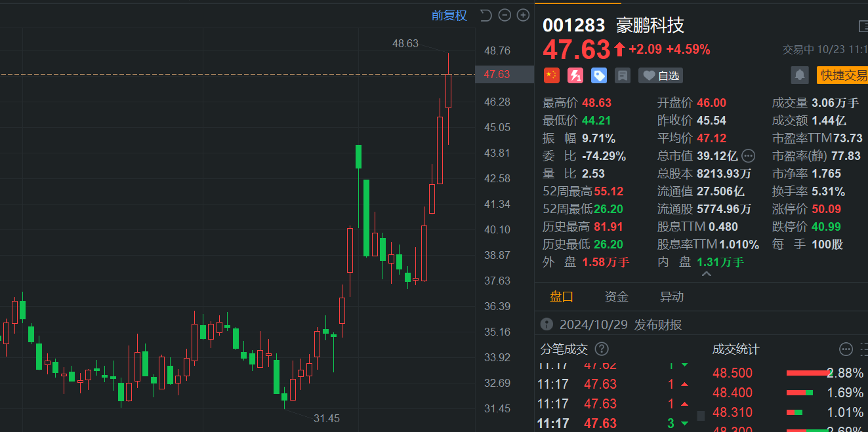Click the China flag market icon

click(552, 75)
